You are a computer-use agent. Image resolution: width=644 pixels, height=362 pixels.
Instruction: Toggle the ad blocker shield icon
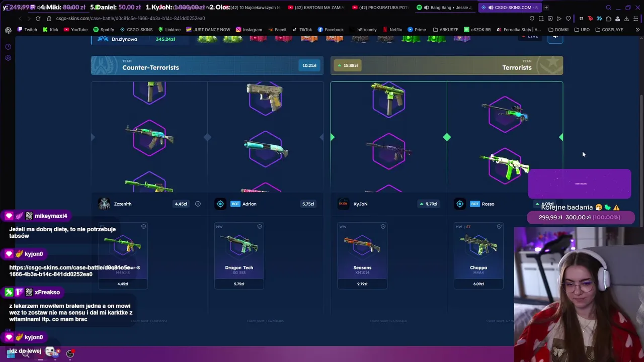550,19
